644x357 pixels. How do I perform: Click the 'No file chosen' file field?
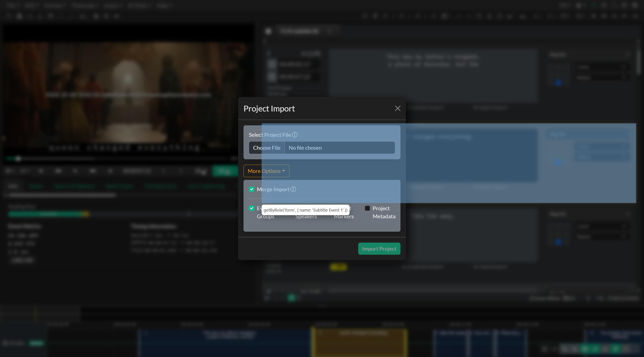(322, 148)
